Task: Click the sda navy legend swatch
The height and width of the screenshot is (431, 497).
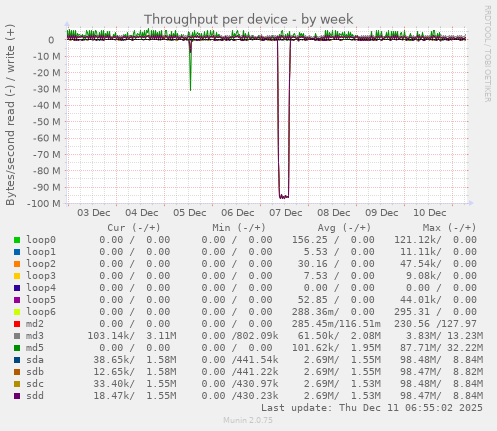Action: 17,360
